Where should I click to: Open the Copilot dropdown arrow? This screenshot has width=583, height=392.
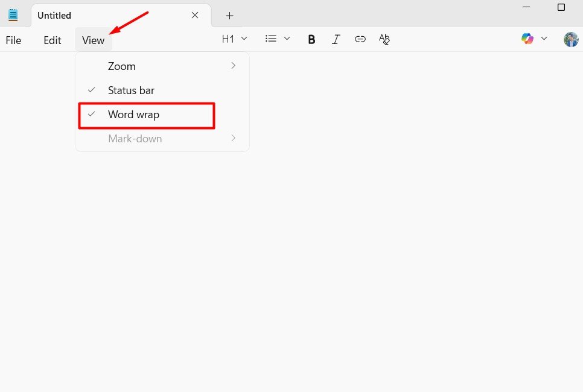pyautogui.click(x=544, y=38)
